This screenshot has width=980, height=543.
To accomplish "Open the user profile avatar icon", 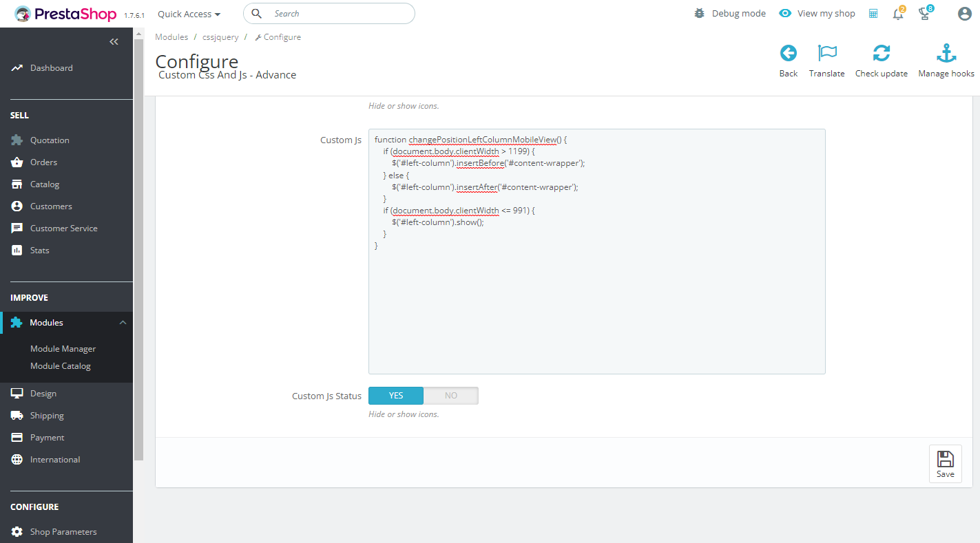I will click(x=965, y=13).
